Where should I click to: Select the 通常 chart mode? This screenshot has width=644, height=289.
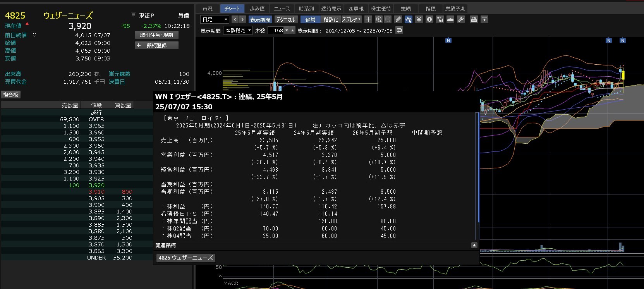[311, 19]
